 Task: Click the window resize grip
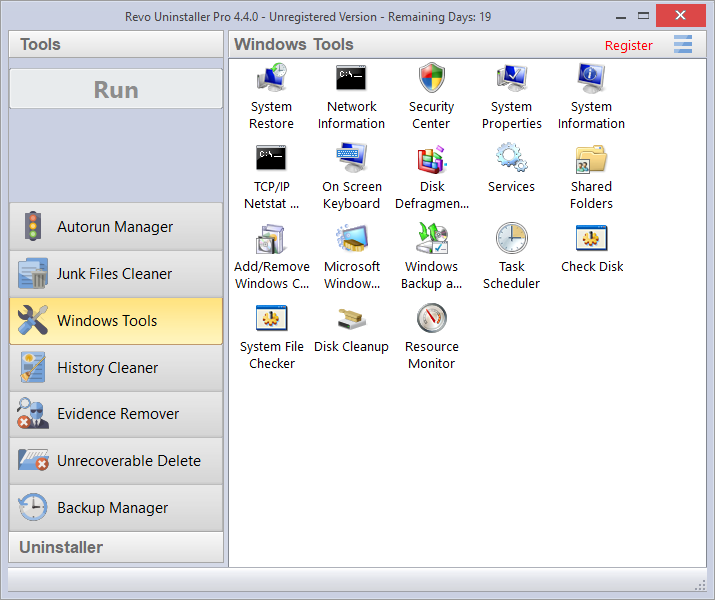(x=699, y=585)
